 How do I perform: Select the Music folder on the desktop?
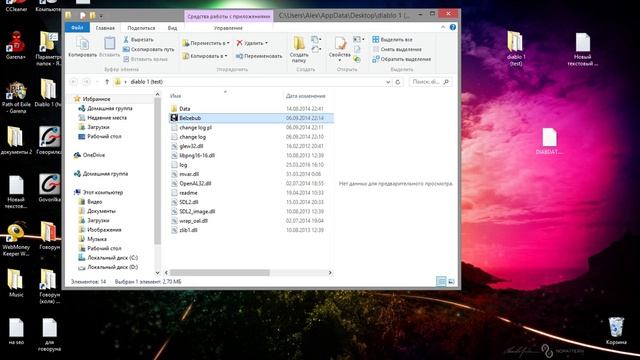pos(16,283)
